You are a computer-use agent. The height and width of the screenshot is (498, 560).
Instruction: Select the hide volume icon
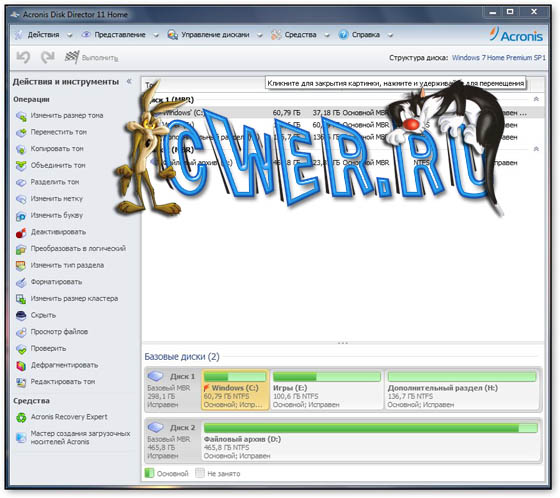coord(21,316)
